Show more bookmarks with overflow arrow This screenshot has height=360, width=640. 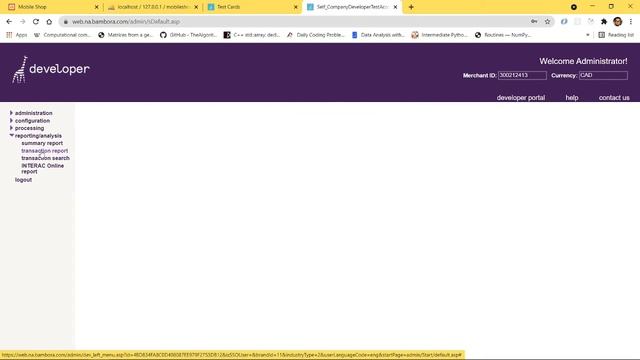click(588, 35)
